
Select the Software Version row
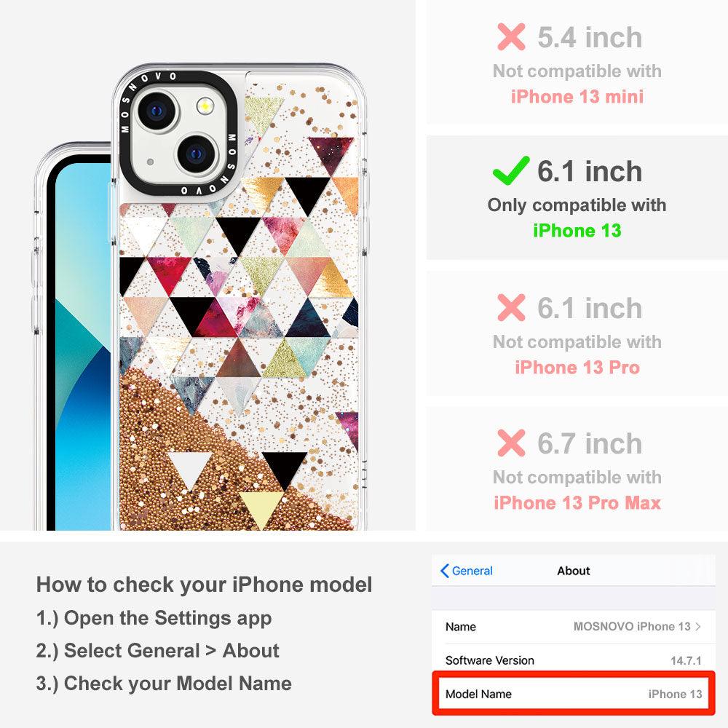[574, 660]
